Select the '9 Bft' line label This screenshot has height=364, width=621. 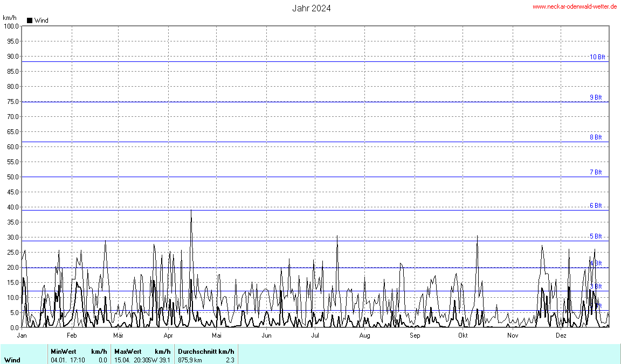coord(596,97)
